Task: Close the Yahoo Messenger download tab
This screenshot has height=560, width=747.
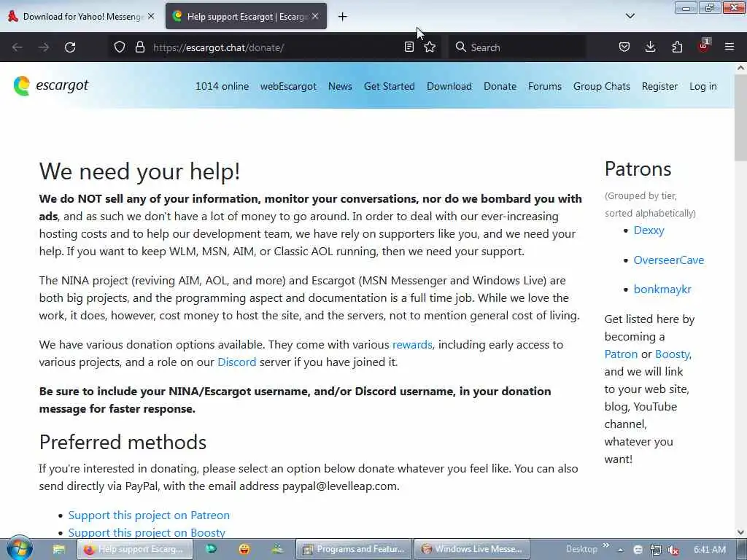Action: click(x=151, y=16)
